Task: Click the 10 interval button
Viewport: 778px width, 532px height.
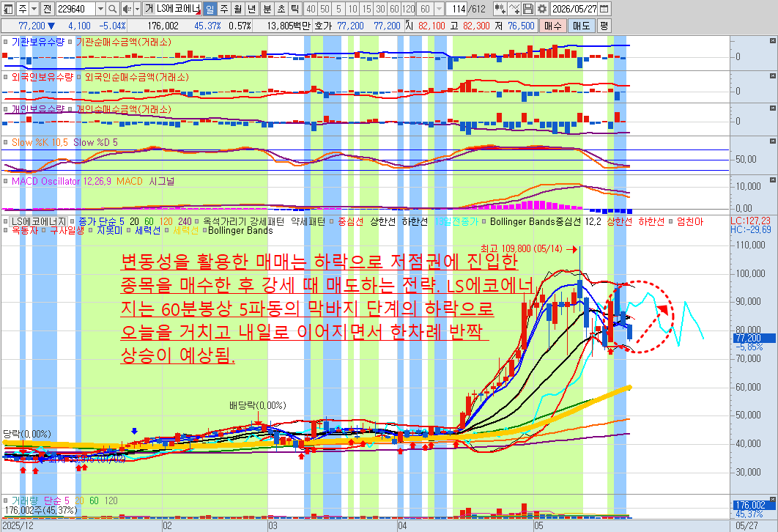Action: click(352, 9)
